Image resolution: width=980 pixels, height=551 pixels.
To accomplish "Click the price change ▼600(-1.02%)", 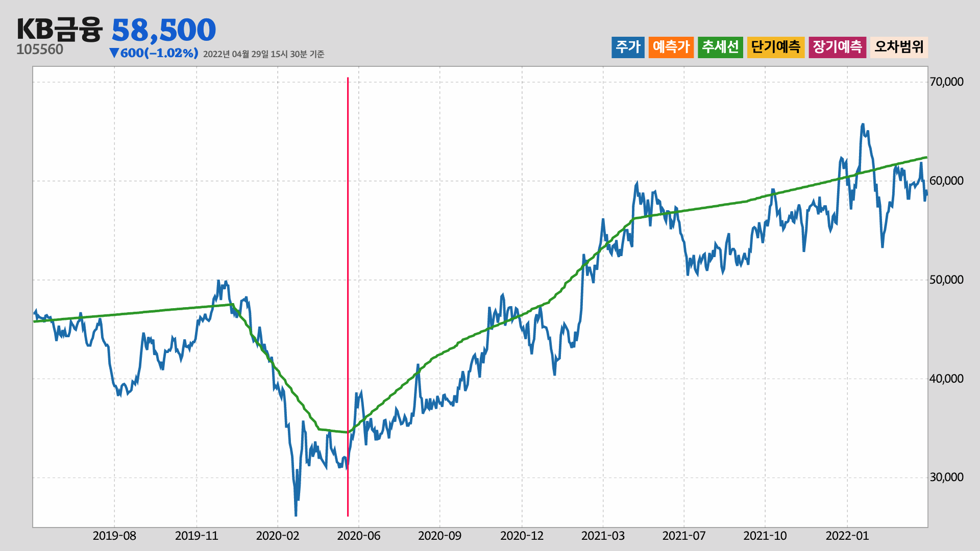I will [x=154, y=53].
